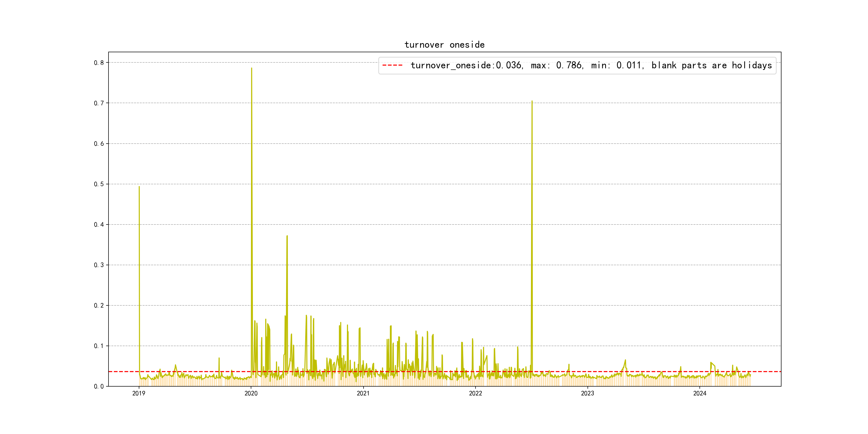The height and width of the screenshot is (434, 868).
Task: Click the top of the maximum spike near 2020
Action: [251, 68]
